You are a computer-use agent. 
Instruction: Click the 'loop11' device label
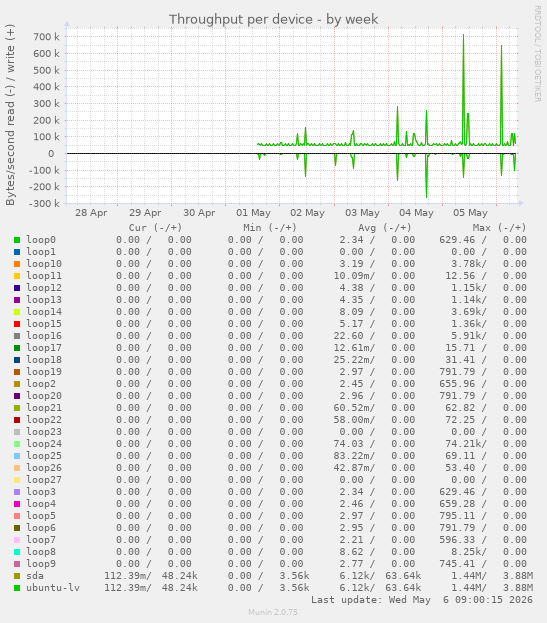click(44, 276)
